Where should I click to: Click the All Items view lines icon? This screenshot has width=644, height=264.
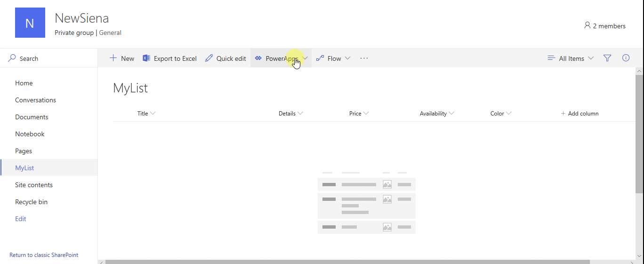click(x=551, y=58)
